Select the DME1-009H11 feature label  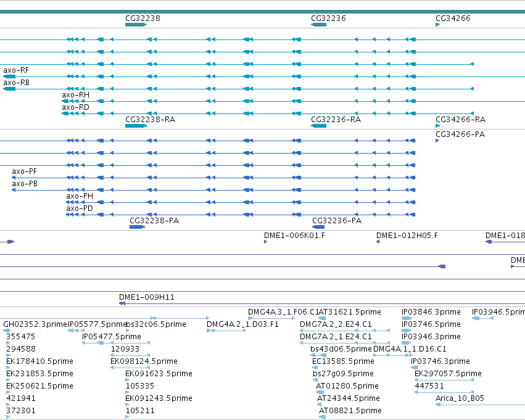pos(147,297)
